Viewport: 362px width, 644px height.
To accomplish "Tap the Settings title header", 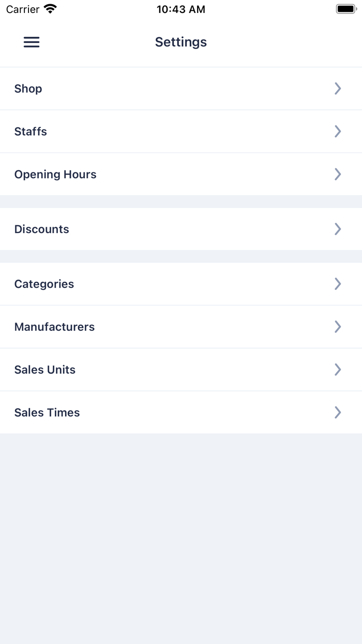I will coord(181,42).
